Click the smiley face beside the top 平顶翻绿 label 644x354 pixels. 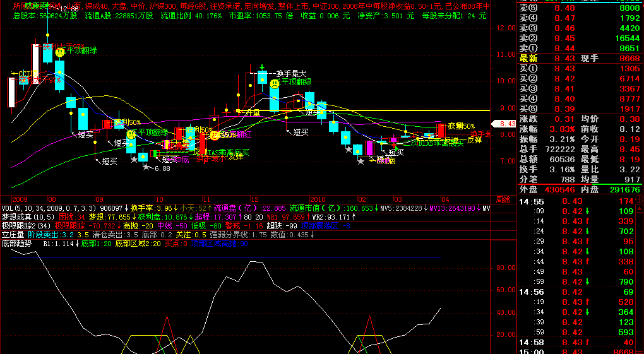60,52
